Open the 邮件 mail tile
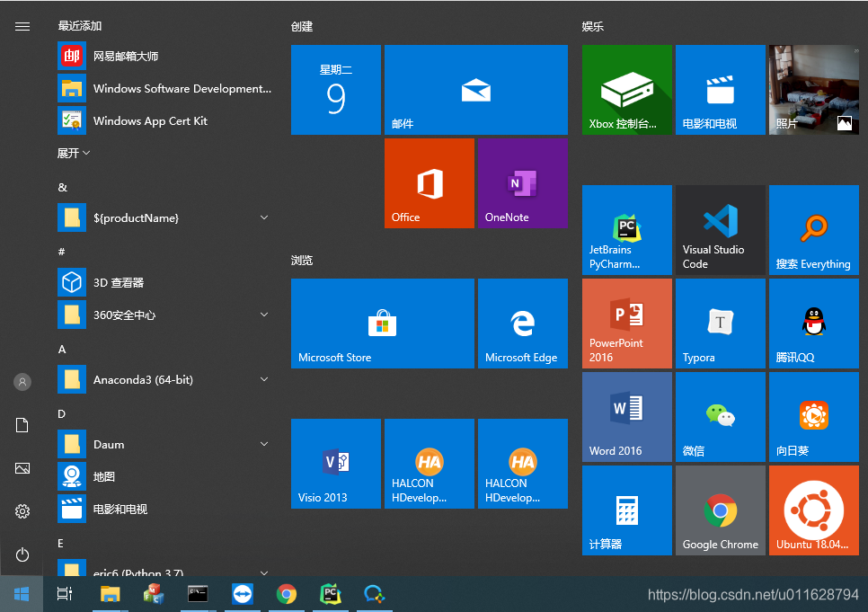This screenshot has width=868, height=612. (476, 90)
